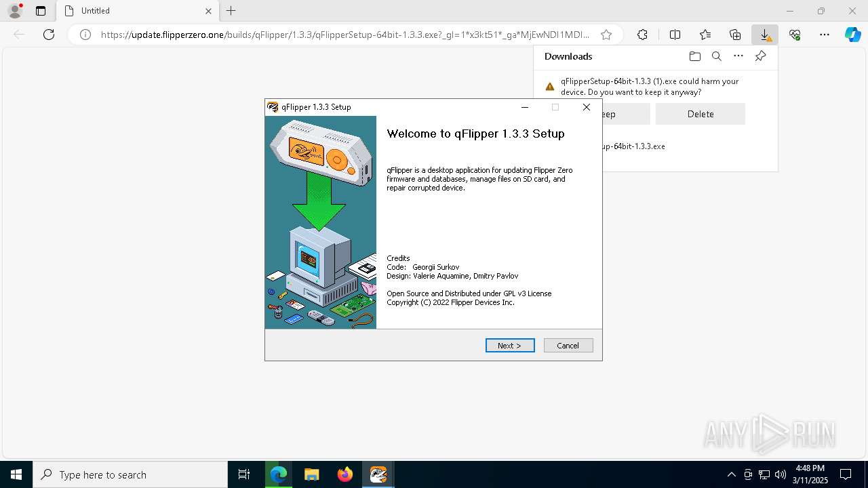Viewport: 868px width, 488px height.
Task: Click the flagged download warning message text
Action: coord(650,87)
